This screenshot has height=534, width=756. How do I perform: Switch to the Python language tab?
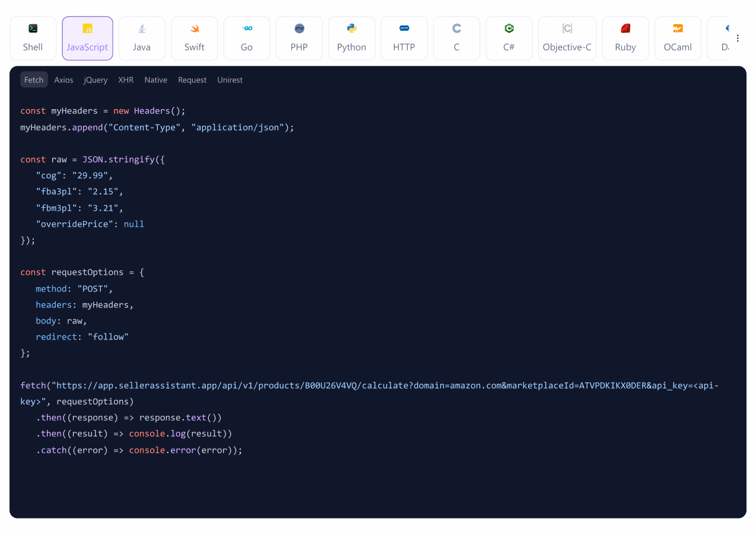tap(351, 39)
